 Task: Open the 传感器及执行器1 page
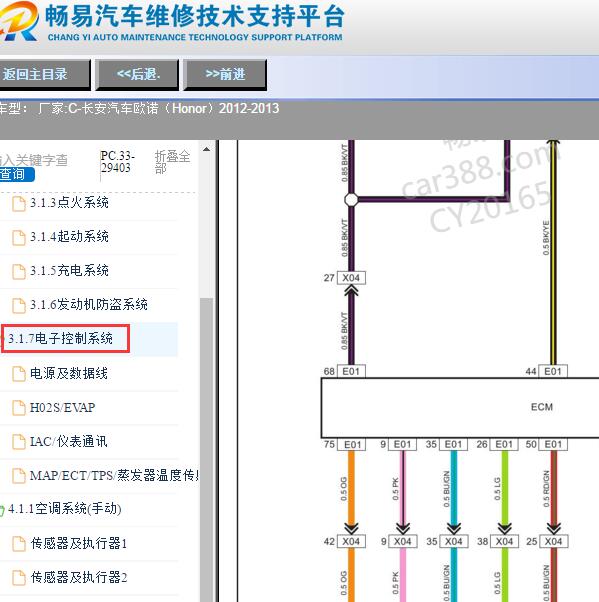click(x=79, y=544)
